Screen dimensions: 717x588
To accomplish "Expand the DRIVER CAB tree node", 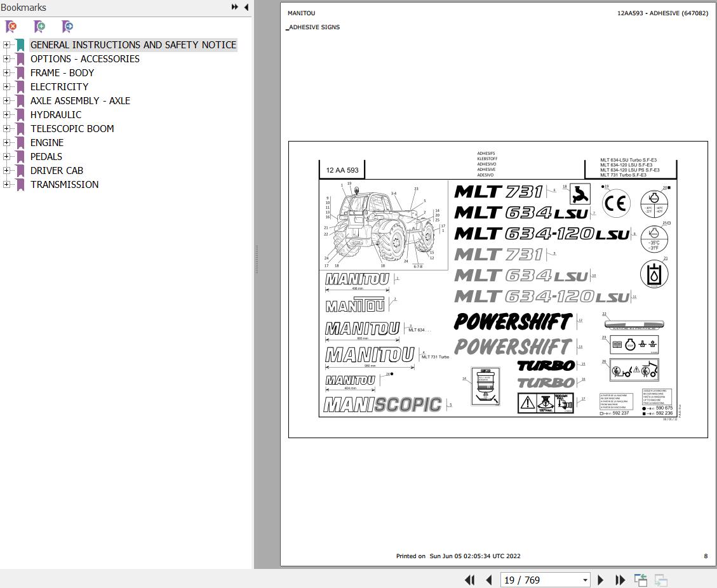I will pos(6,171).
